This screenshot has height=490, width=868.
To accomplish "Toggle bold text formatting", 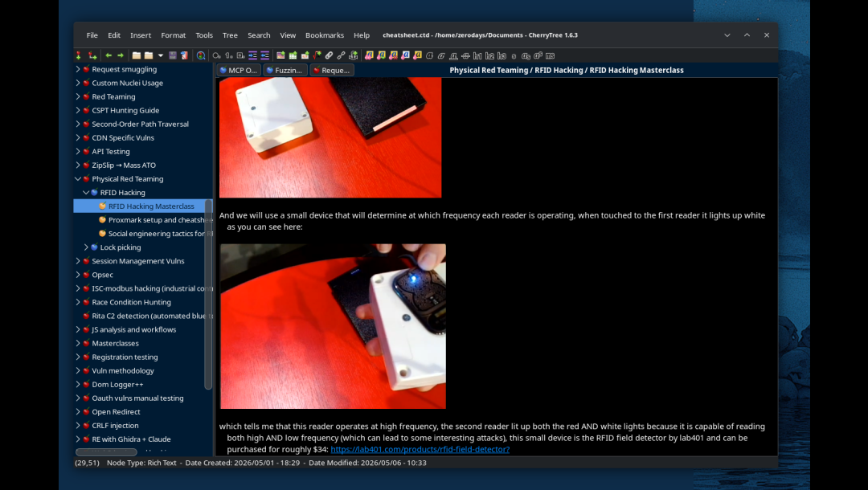I will (x=429, y=55).
